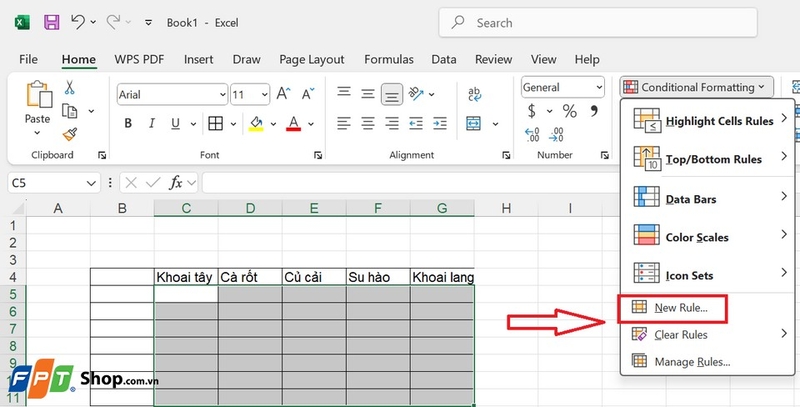Open the Page Layout ribbon tab
Screen dimensions: 800x407
[x=312, y=60]
